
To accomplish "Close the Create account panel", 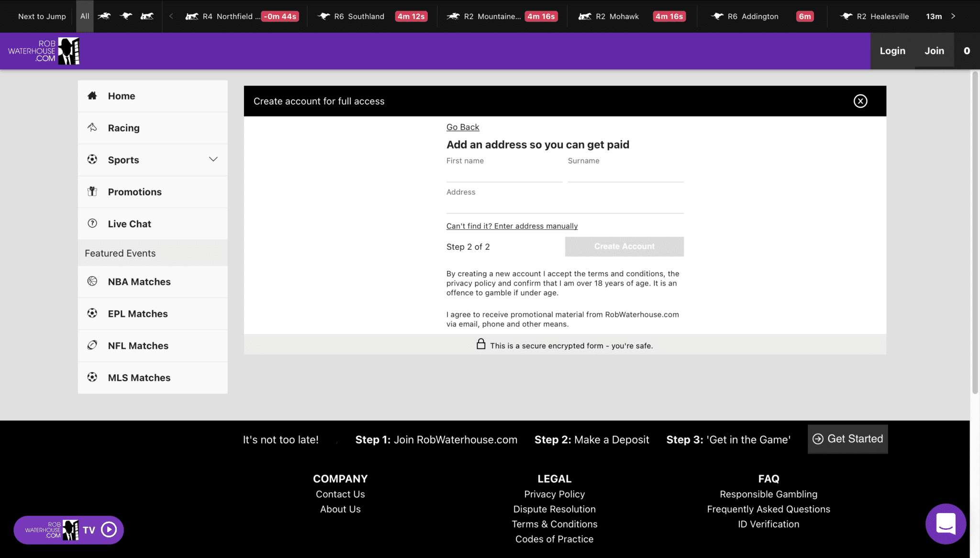I will coord(860,101).
